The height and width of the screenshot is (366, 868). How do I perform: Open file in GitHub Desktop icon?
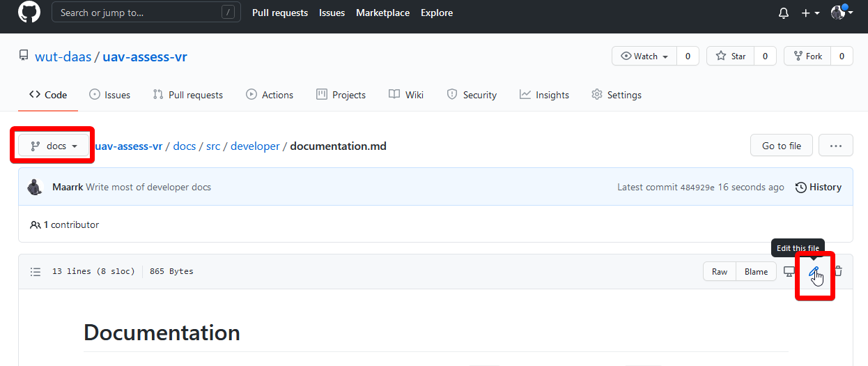[x=789, y=272]
